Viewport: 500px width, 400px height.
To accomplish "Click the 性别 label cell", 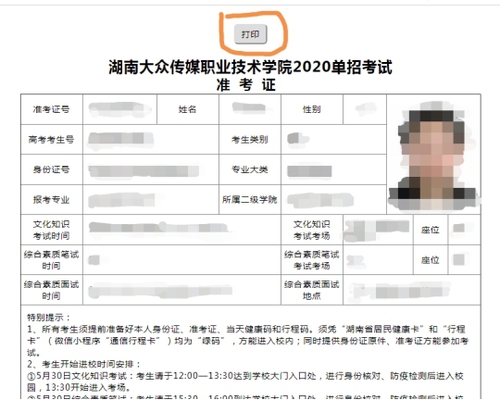I will click(x=312, y=109).
